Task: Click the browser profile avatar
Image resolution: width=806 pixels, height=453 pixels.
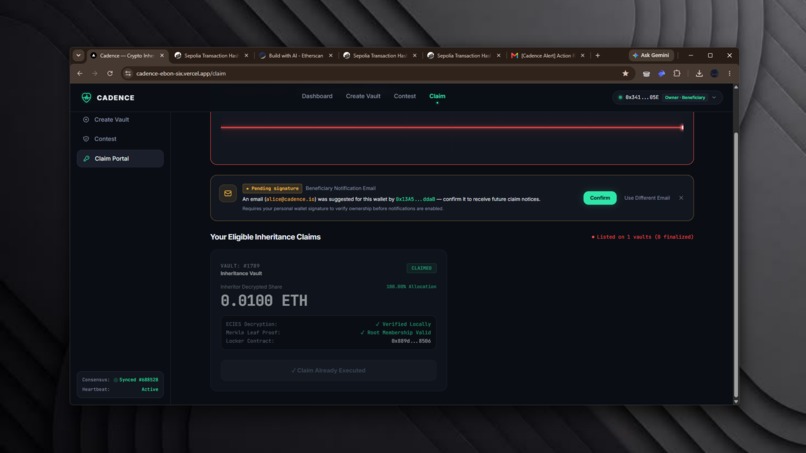Action: click(715, 74)
